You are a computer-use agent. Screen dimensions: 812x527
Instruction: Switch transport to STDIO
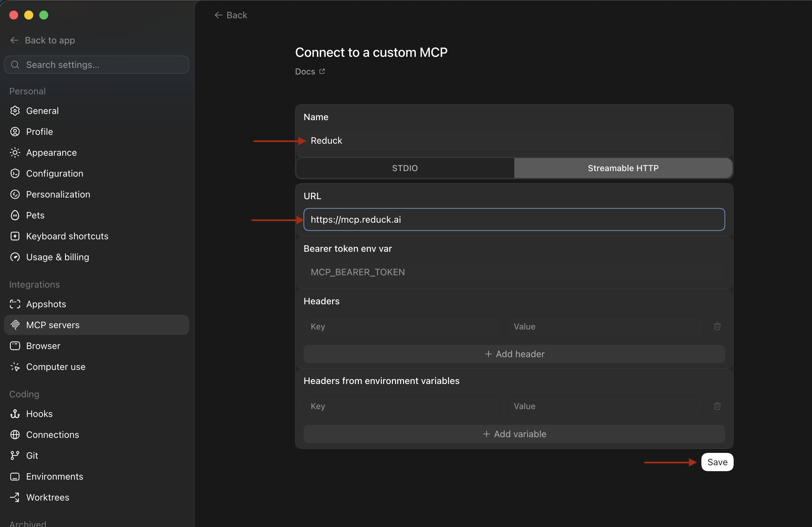tap(405, 168)
